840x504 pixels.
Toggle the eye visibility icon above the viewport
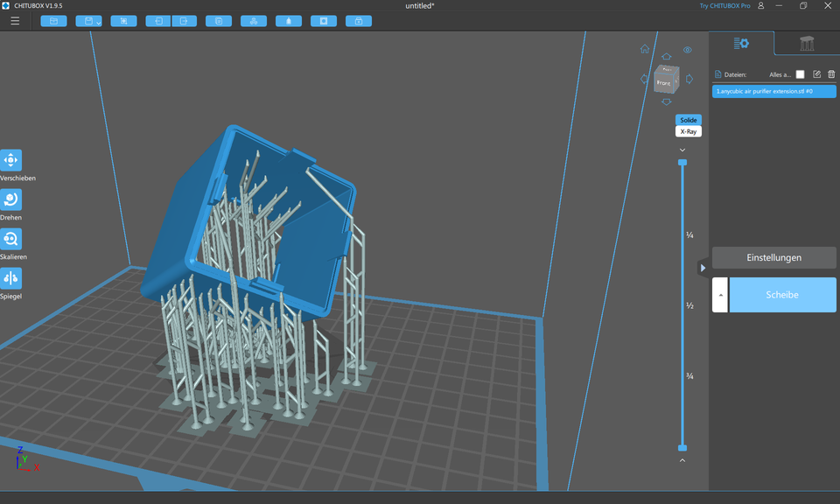(x=688, y=50)
